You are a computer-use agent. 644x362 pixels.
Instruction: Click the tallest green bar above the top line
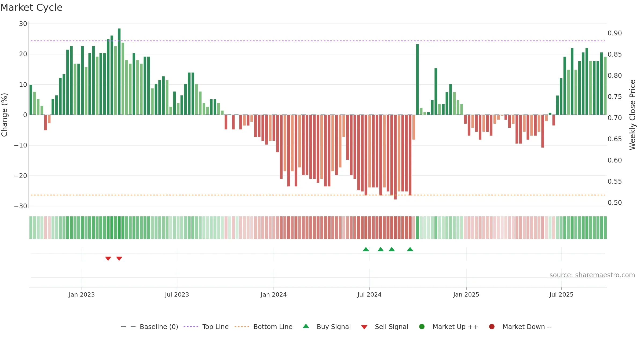pyautogui.click(x=119, y=72)
